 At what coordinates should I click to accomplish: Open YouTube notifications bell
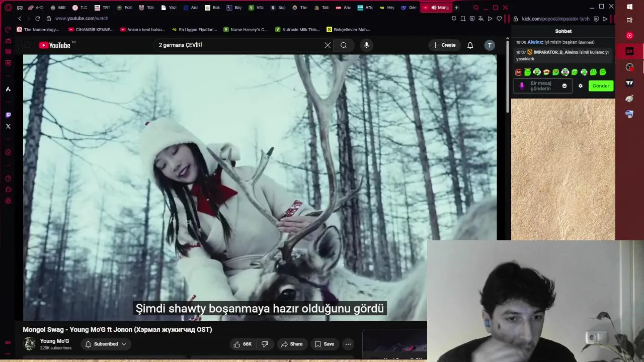pyautogui.click(x=470, y=45)
